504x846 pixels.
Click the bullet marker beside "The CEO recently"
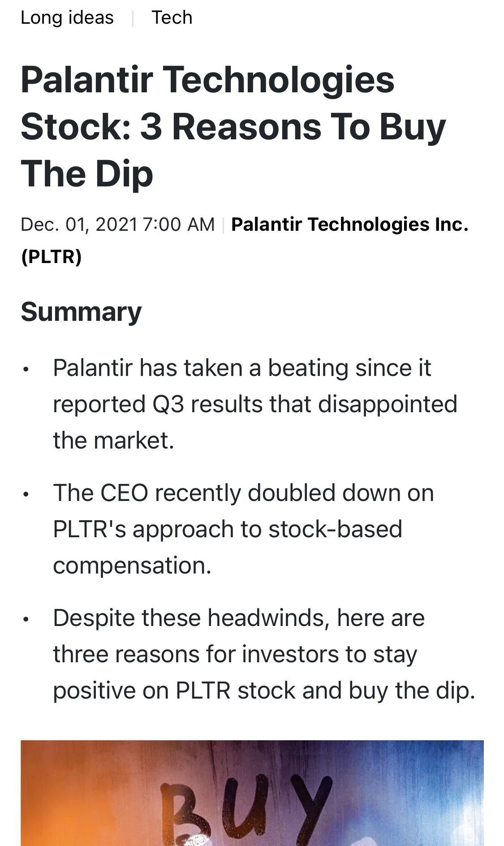point(26,495)
